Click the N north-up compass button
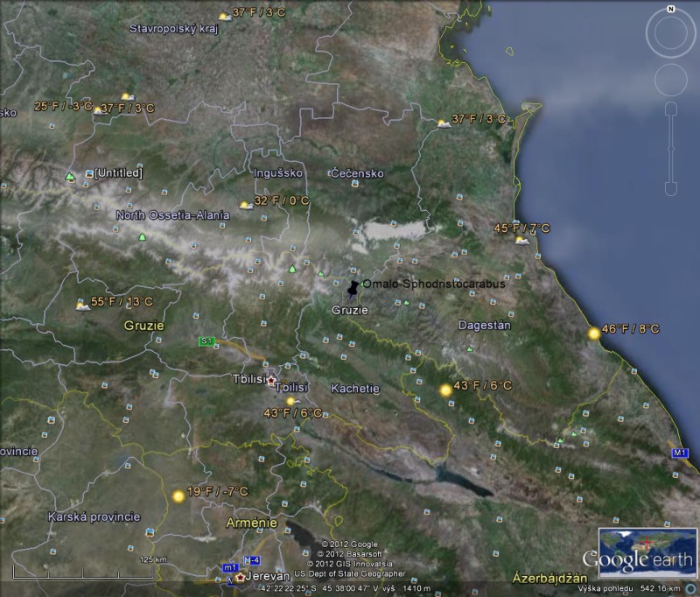Viewport: 700px width, 597px height. [670, 9]
